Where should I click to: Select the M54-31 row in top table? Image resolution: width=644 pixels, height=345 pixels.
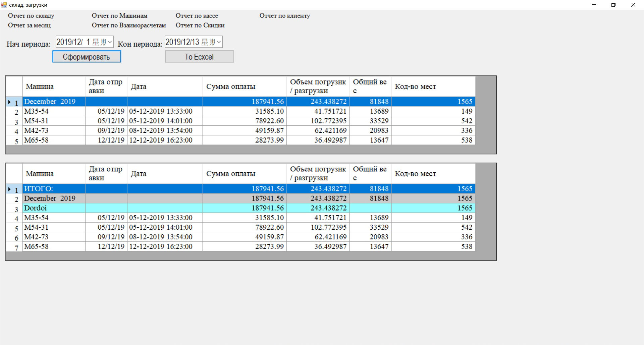54,121
